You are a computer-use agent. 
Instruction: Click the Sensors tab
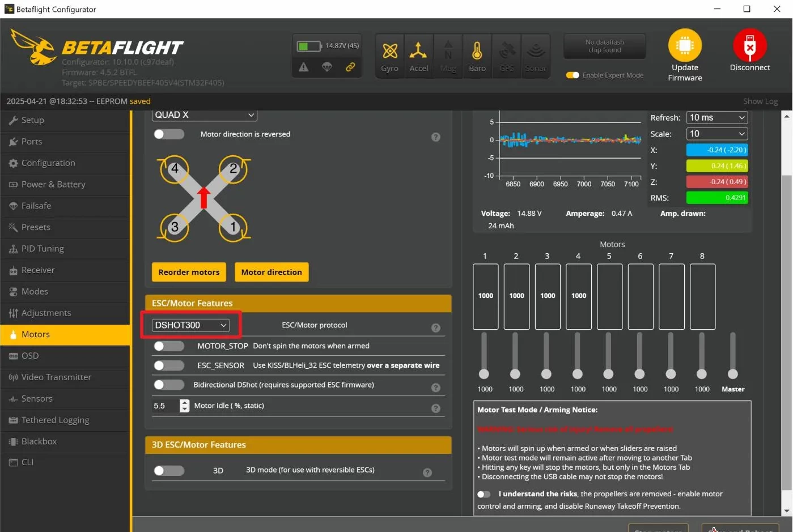click(65, 399)
